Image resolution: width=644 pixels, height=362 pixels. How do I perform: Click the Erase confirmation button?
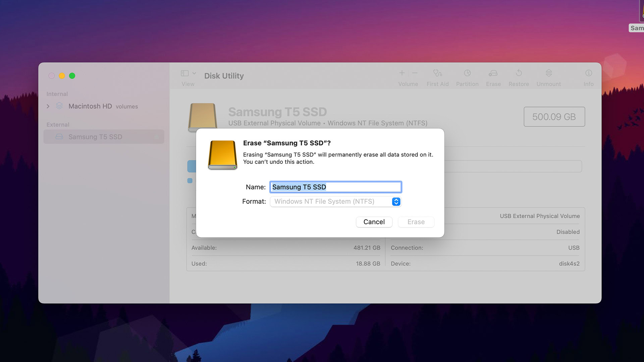(416, 222)
